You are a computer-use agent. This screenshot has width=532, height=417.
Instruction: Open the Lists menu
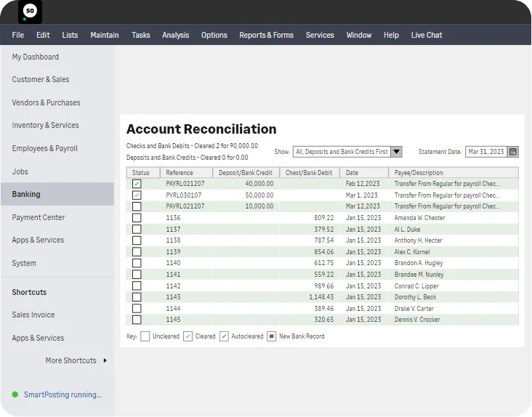(70, 35)
